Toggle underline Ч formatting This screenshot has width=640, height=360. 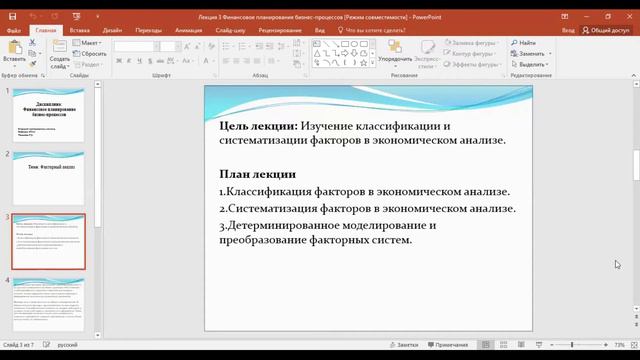140,61
